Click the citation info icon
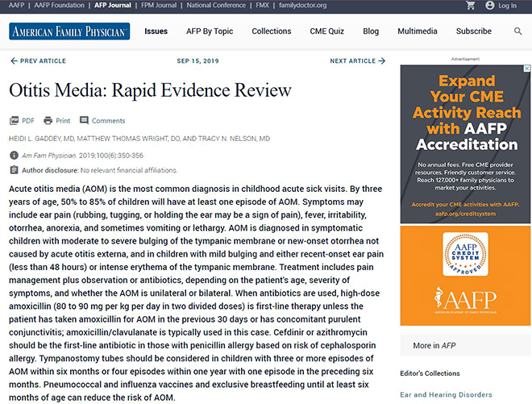Viewport: 532px width, 404px height. (14, 155)
